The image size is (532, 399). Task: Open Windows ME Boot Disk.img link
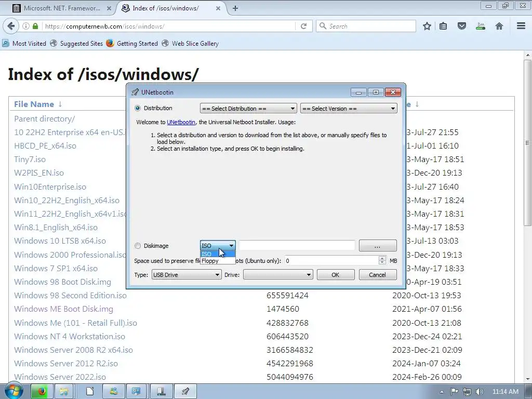pyautogui.click(x=63, y=309)
